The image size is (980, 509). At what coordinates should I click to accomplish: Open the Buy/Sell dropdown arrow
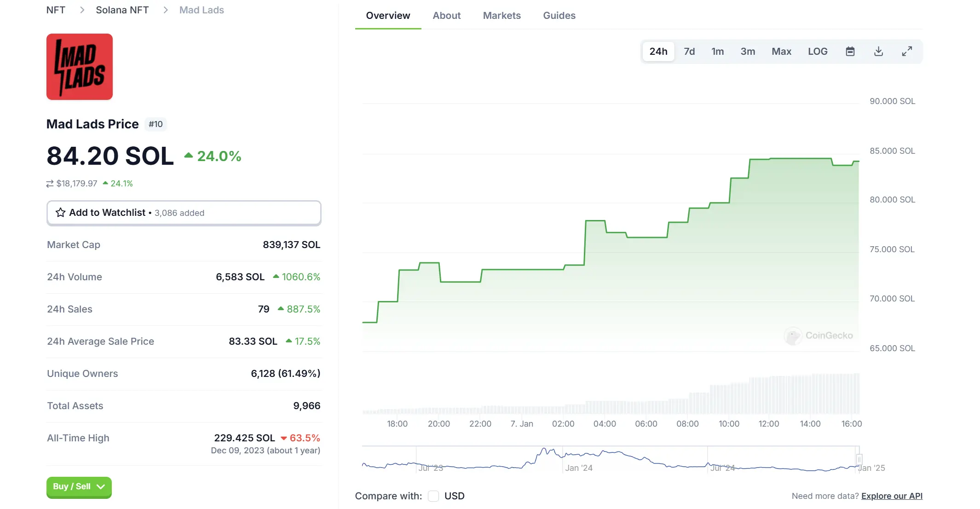[100, 487]
